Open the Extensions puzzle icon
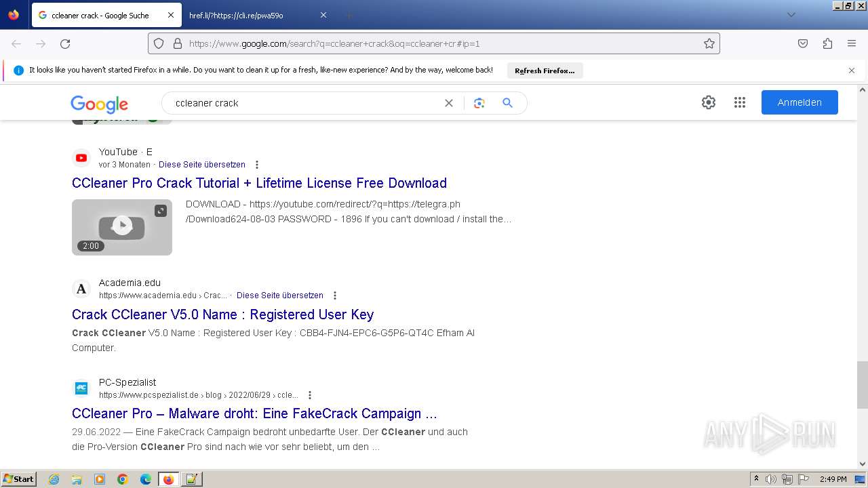Viewport: 868px width, 488px height. pyautogui.click(x=827, y=43)
